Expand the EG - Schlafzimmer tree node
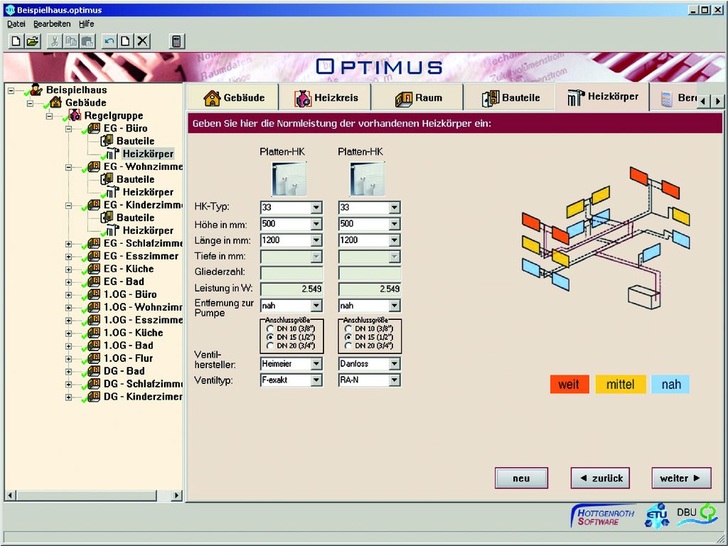The image size is (728, 546). click(x=69, y=244)
